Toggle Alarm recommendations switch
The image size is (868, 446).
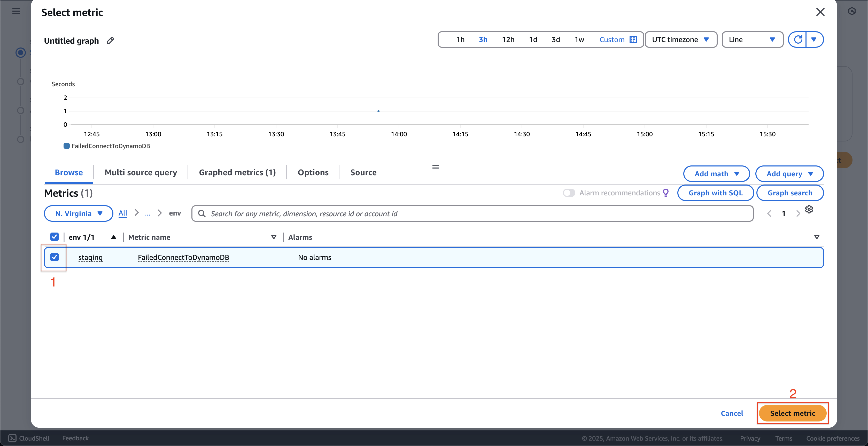[x=569, y=193]
